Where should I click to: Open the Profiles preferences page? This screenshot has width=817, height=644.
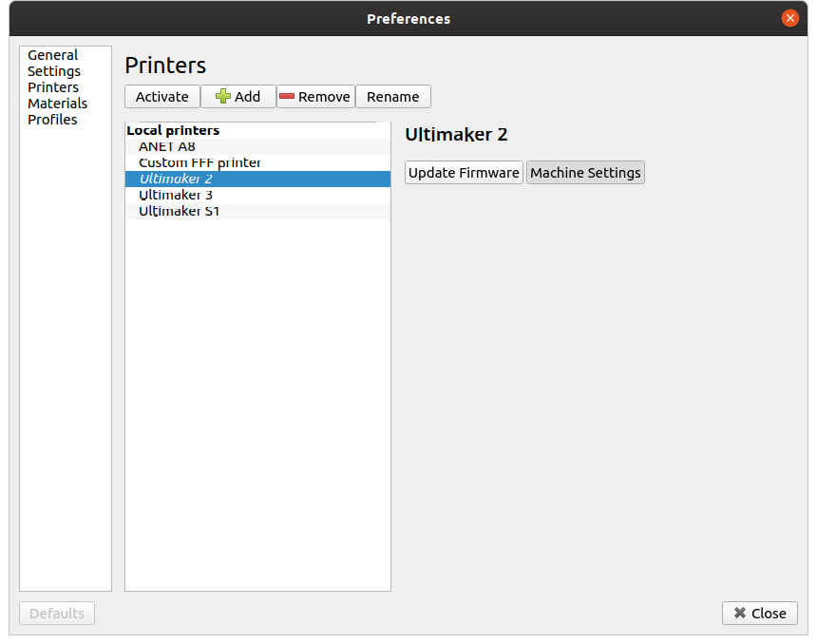click(x=52, y=120)
